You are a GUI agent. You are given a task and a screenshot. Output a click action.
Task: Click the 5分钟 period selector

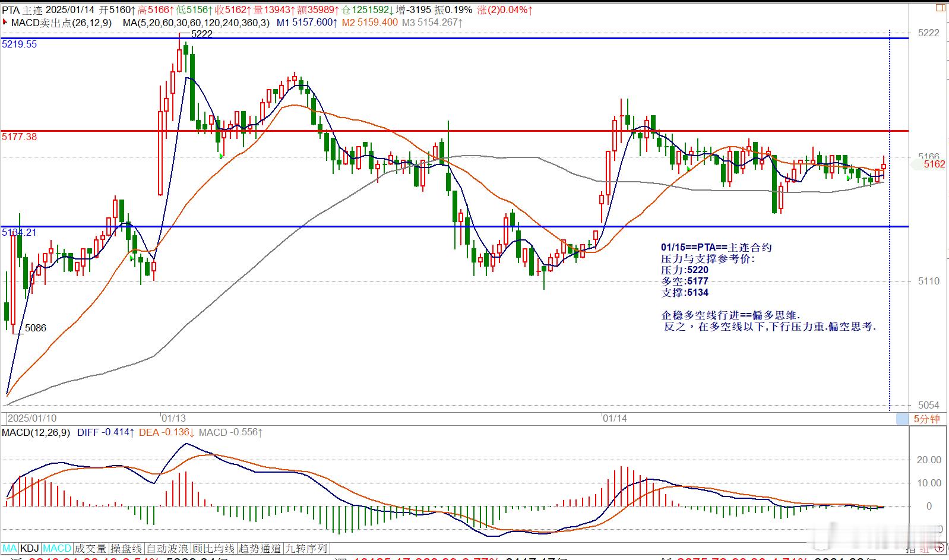[926, 419]
